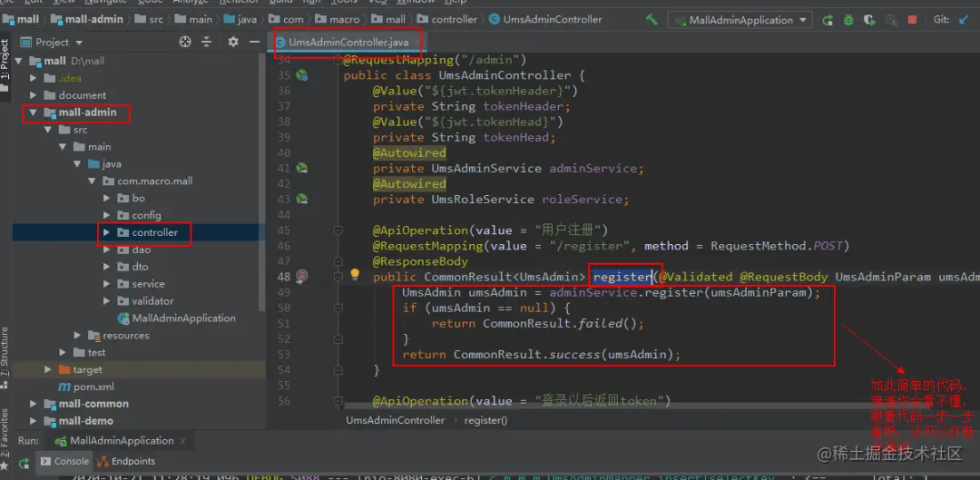The width and height of the screenshot is (980, 480).
Task: Click register() in the bottom editor breadcrumb
Action: click(486, 420)
